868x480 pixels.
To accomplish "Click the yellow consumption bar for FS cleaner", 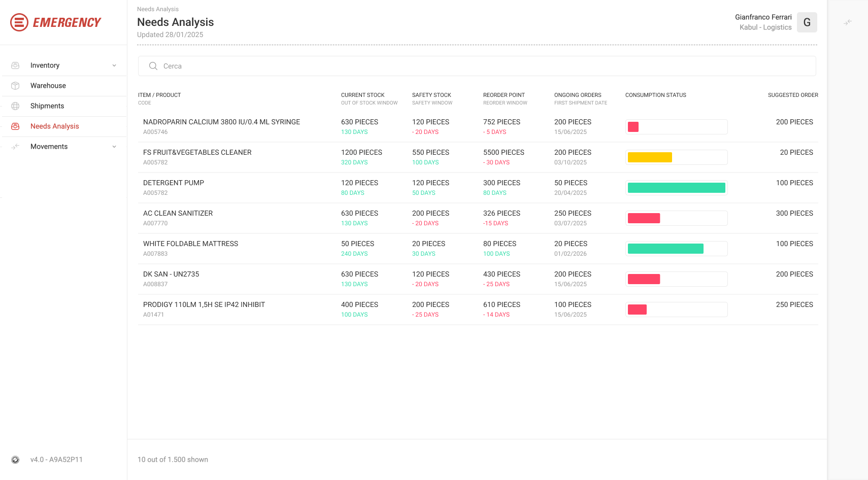I will pos(650,157).
